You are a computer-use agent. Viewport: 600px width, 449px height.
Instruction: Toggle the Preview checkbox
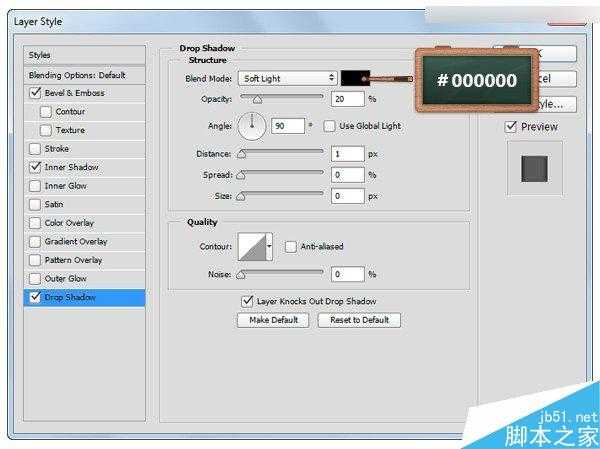coord(511,127)
